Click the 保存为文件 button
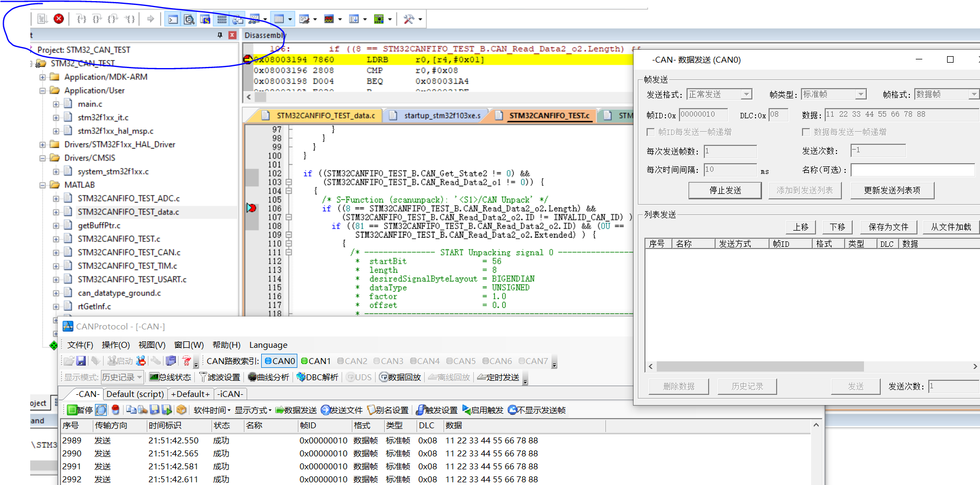The image size is (980, 485). point(888,227)
